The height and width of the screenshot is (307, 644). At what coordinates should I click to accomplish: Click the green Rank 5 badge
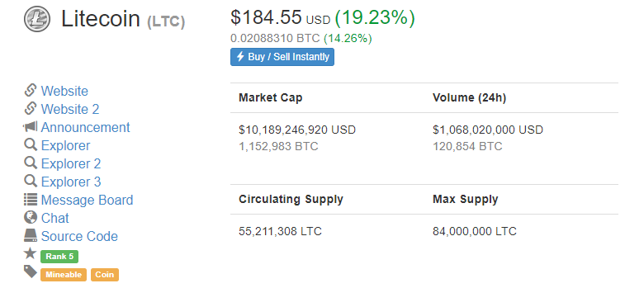point(59,257)
